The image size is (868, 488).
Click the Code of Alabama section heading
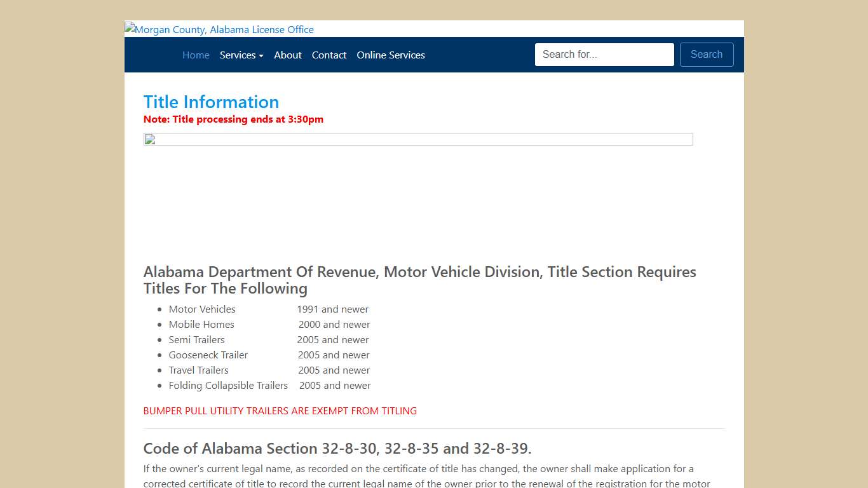[337, 448]
